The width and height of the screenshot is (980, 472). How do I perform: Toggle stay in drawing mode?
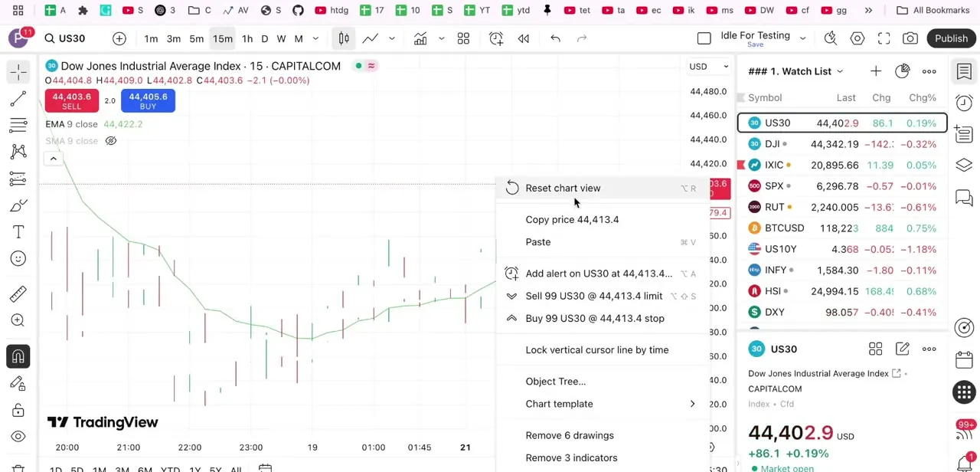point(18,383)
